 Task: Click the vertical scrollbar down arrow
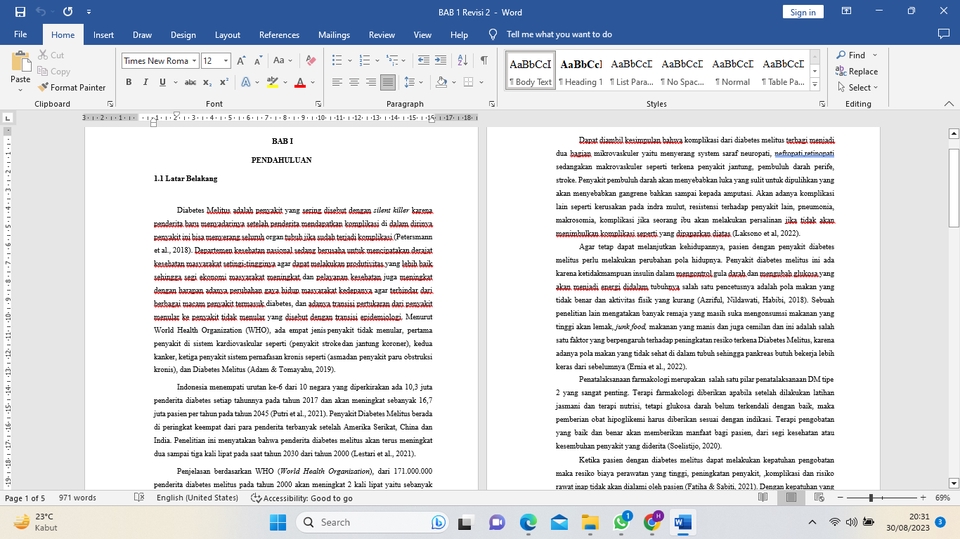tap(953, 483)
